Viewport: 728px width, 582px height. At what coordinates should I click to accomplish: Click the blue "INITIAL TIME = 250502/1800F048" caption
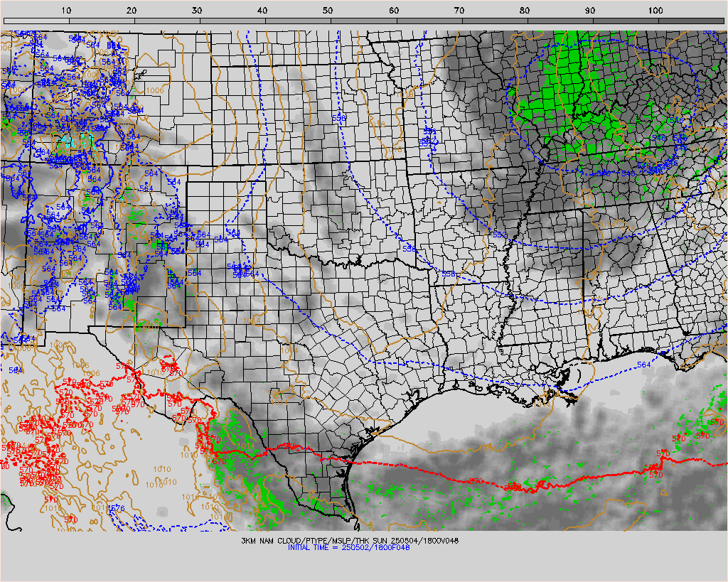(x=348, y=548)
